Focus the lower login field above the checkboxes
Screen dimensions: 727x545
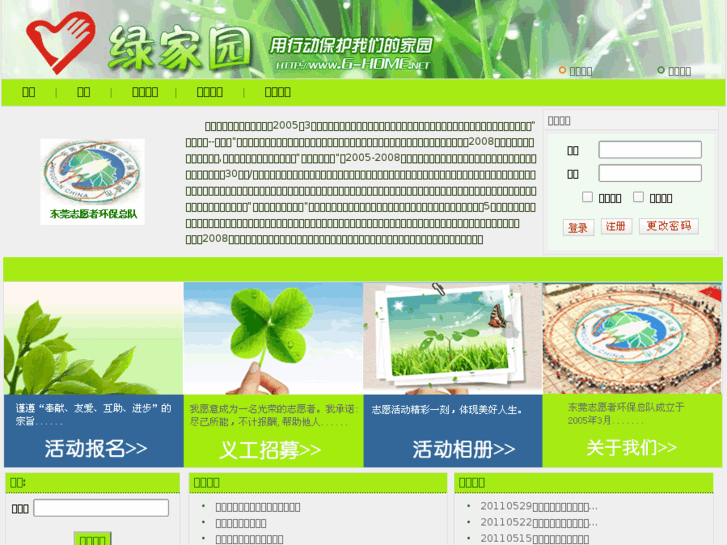coord(650,173)
